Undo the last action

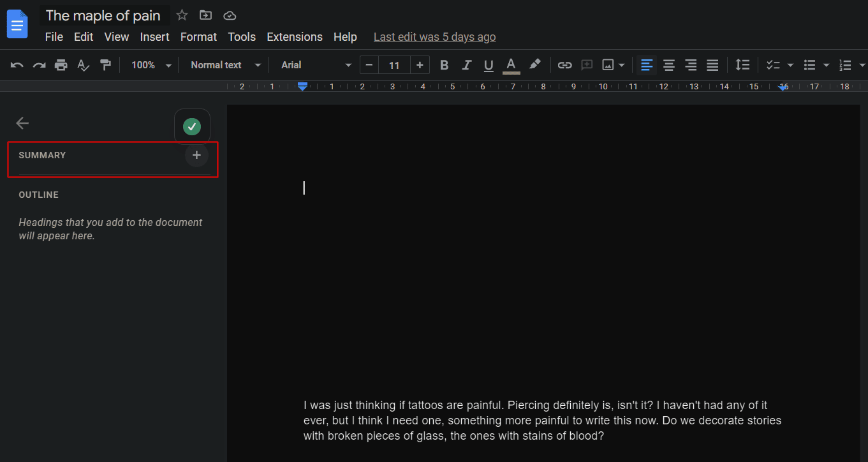[17, 65]
